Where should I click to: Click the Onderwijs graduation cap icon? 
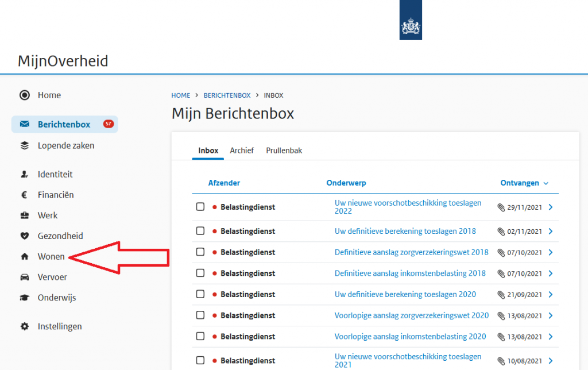(x=24, y=298)
